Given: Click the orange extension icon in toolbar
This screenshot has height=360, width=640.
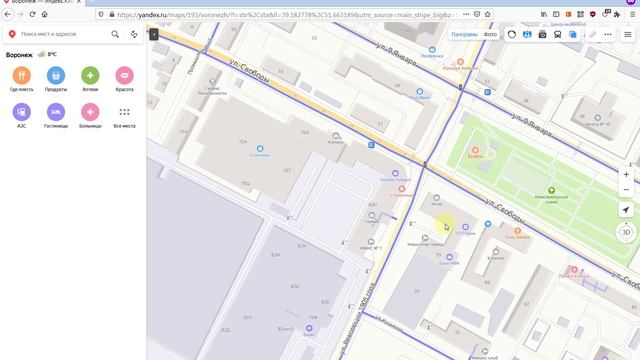Looking at the screenshot, I should pos(568,14).
